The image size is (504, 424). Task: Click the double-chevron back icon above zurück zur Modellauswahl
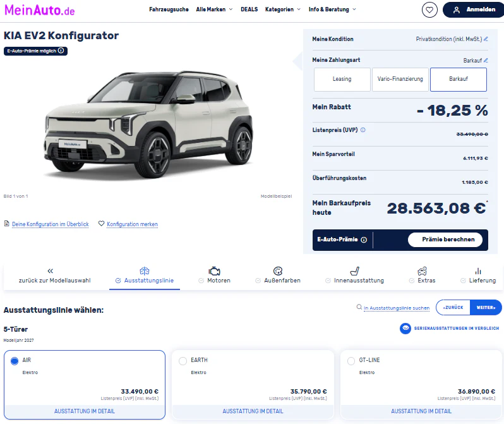(51, 271)
